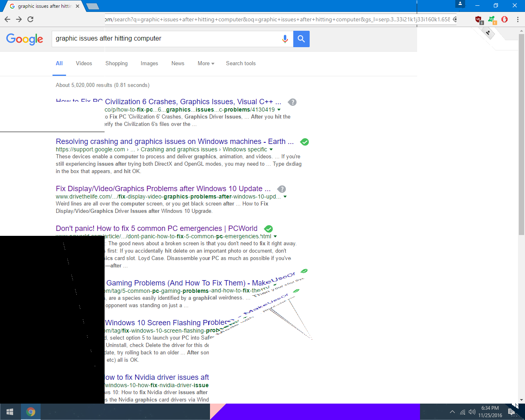
Task: Click the Chrome icon in the taskbar
Action: [31, 412]
